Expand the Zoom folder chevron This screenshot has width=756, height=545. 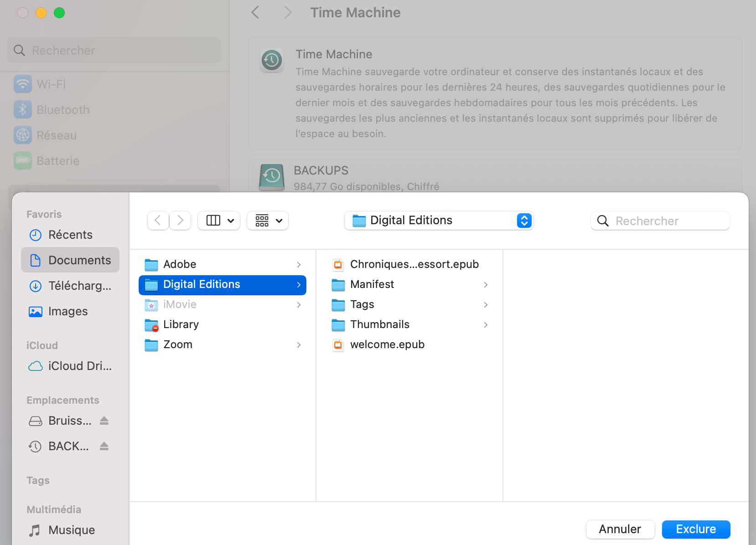coord(299,345)
